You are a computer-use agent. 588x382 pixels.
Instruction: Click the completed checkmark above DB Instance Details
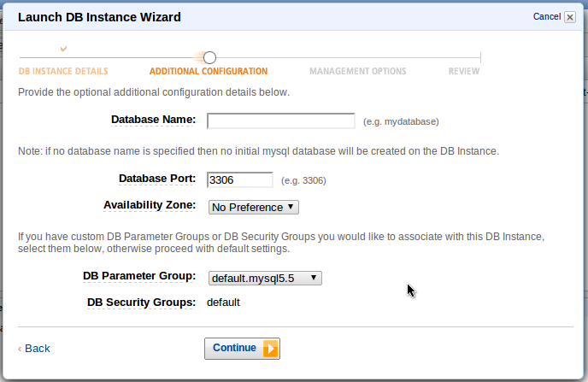coord(63,49)
